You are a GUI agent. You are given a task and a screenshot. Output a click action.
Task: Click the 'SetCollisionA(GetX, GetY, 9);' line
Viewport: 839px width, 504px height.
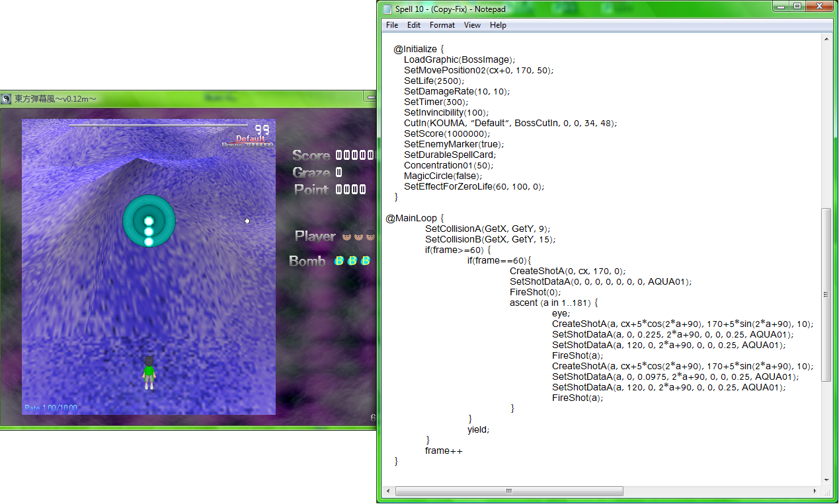pyautogui.click(x=488, y=229)
